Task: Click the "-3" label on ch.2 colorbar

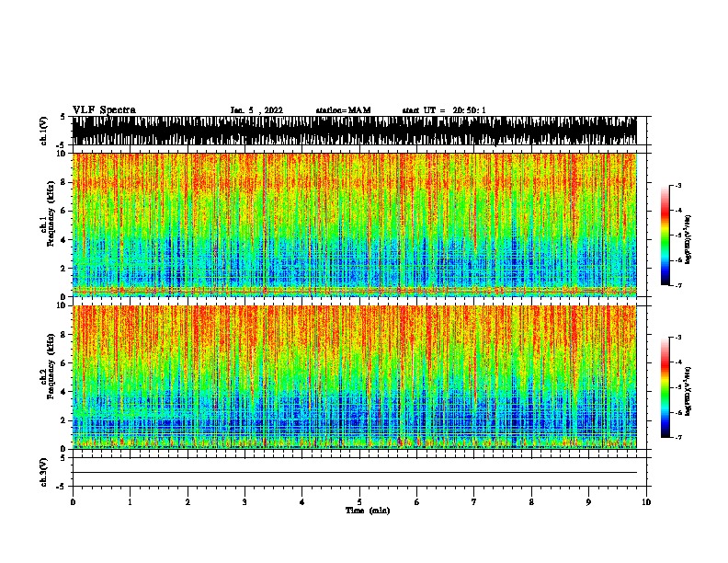Action: pos(678,338)
